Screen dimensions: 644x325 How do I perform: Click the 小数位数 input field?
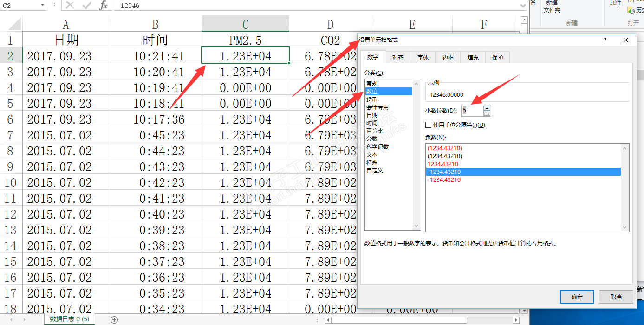tap(472, 111)
